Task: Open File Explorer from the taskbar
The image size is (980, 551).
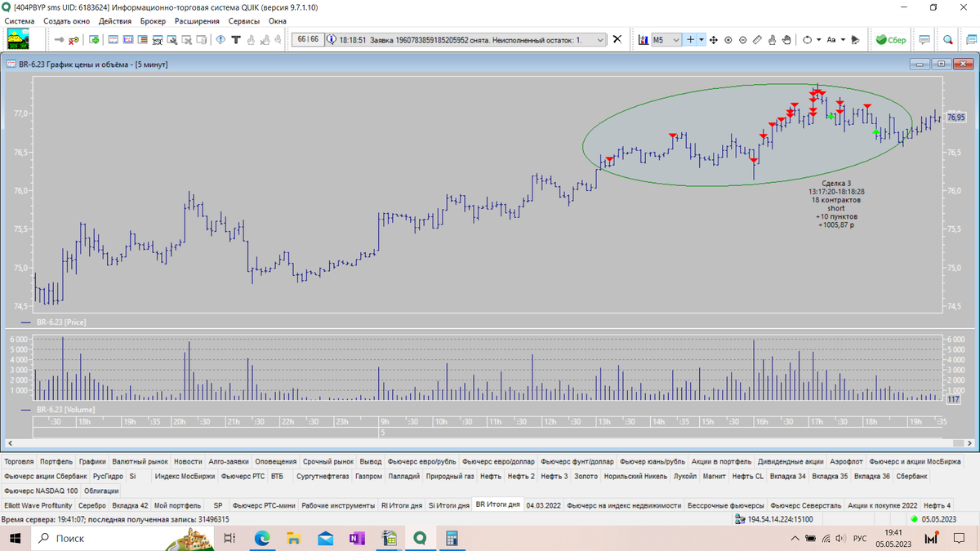Action: tap(294, 538)
